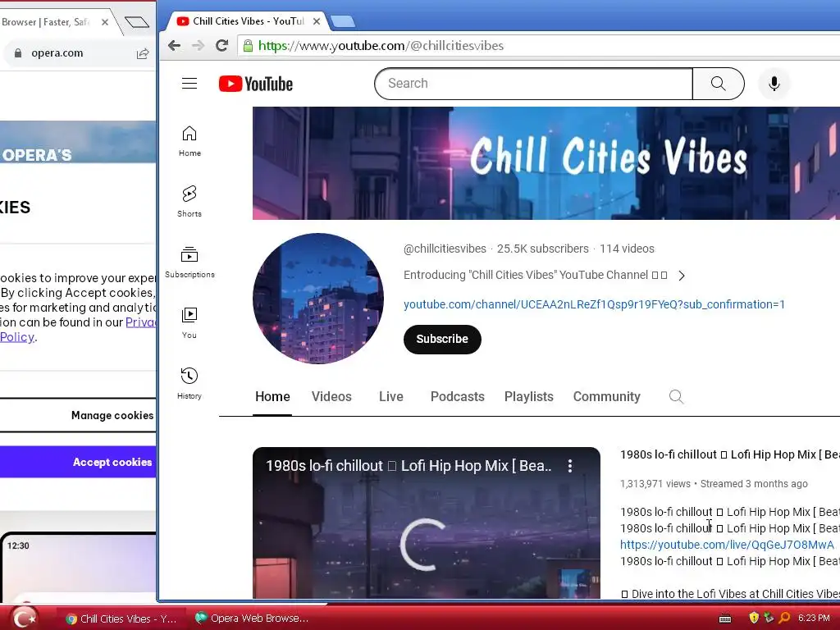Open the channel tab search magnifier

676,396
